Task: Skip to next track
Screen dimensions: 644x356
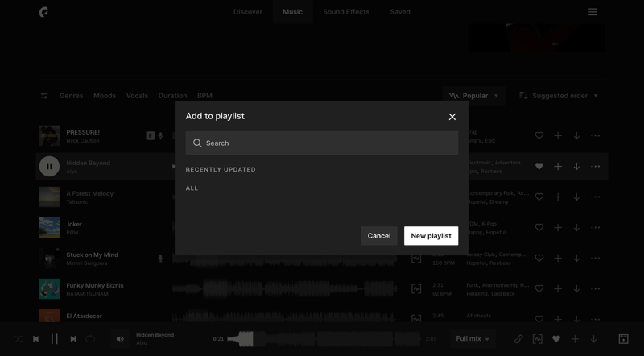Action: coord(73,339)
